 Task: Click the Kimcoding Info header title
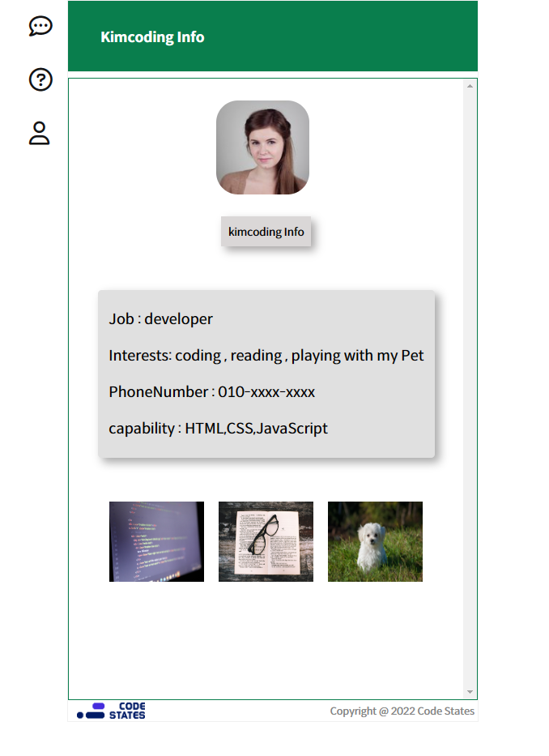click(152, 37)
